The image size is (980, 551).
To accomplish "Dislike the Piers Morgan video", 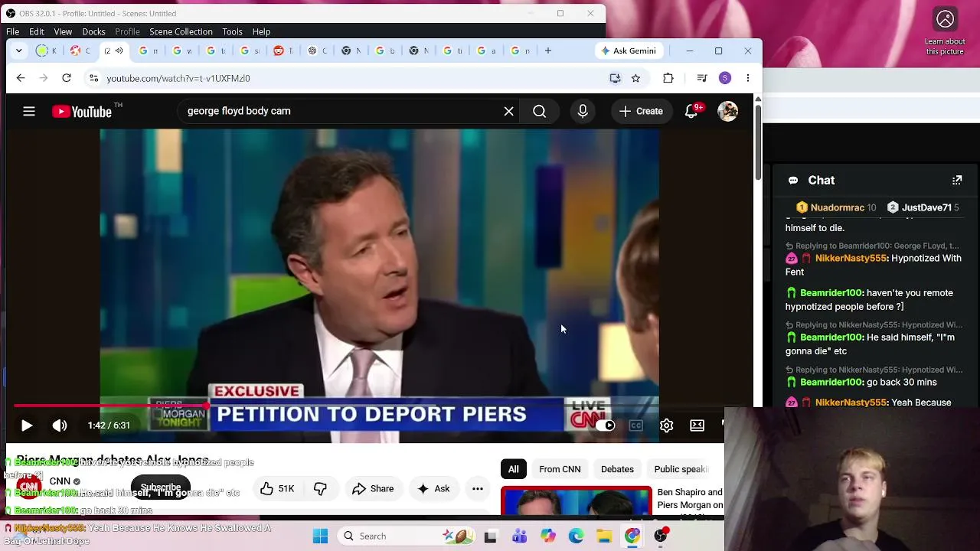I will [x=320, y=489].
